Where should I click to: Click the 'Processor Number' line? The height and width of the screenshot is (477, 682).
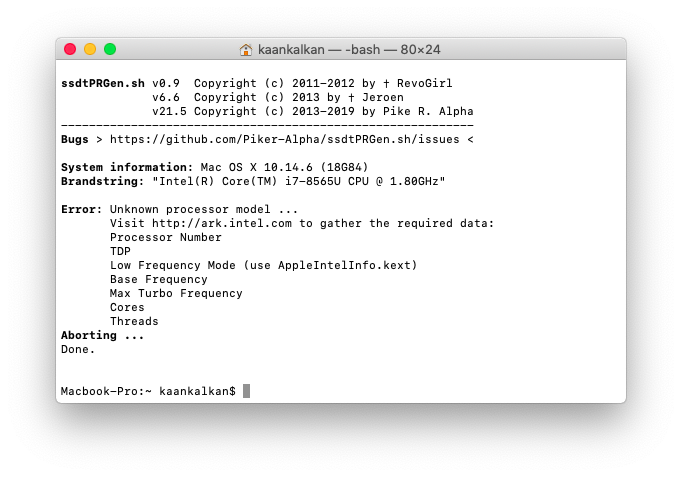165,237
